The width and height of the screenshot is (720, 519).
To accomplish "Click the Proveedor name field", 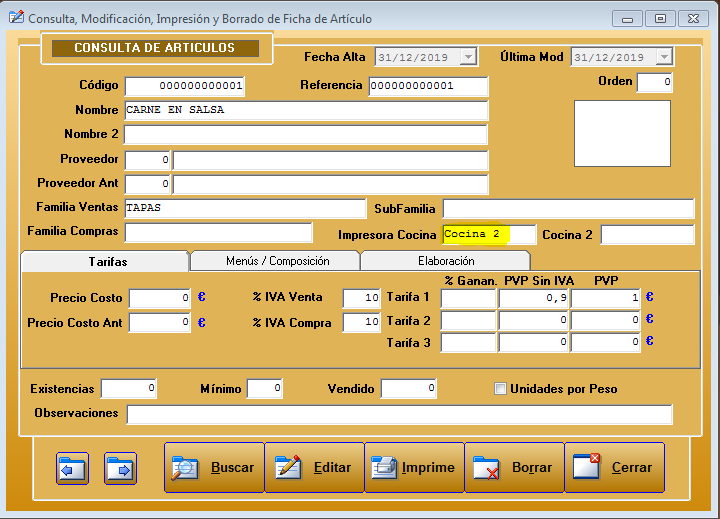I will pyautogui.click(x=331, y=160).
